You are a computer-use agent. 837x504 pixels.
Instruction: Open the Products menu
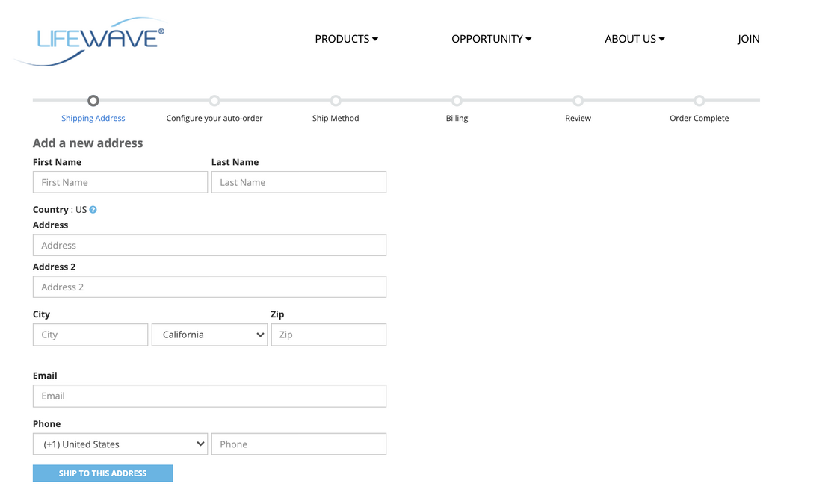(x=346, y=39)
